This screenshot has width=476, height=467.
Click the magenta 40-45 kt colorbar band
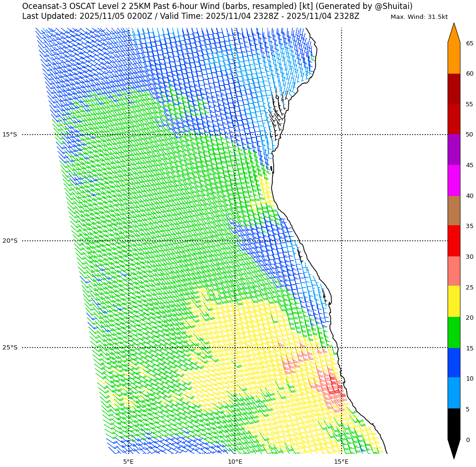[x=453, y=180]
